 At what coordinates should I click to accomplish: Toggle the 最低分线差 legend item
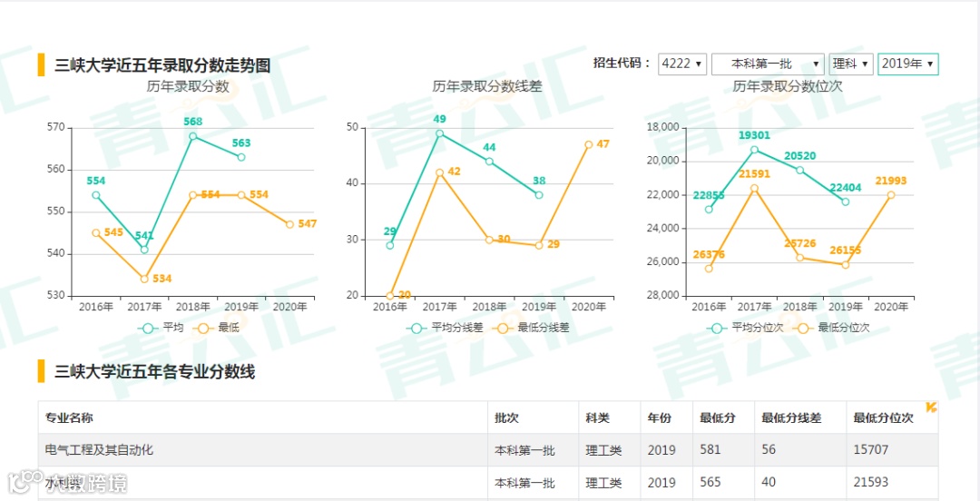click(531, 328)
